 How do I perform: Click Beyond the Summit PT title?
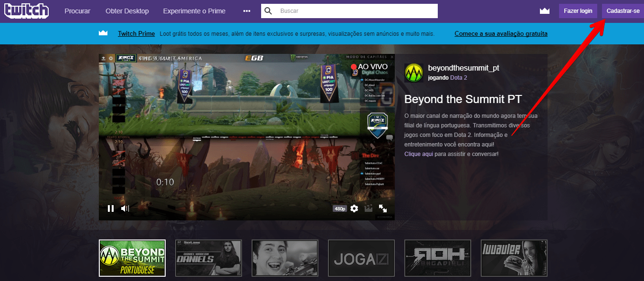point(463,99)
